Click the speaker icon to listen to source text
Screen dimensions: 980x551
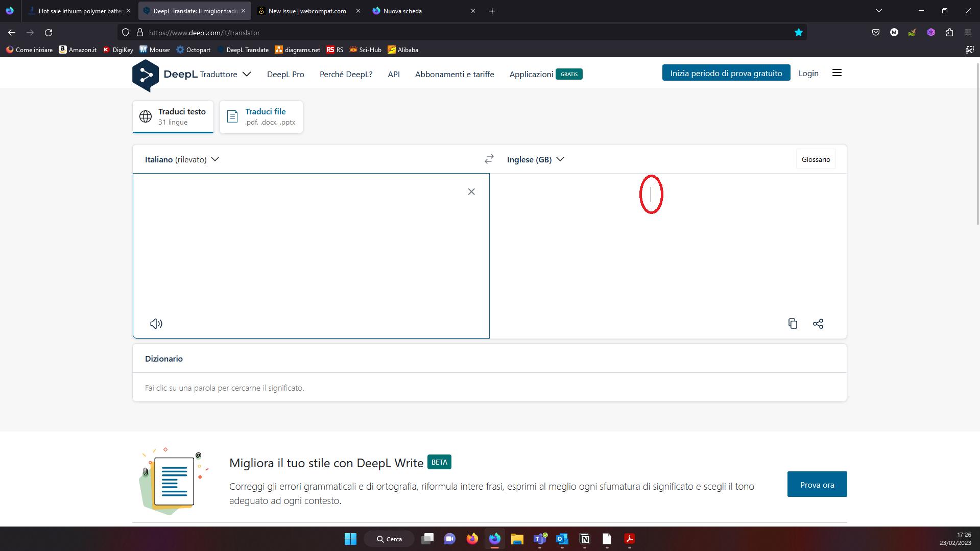pos(156,323)
